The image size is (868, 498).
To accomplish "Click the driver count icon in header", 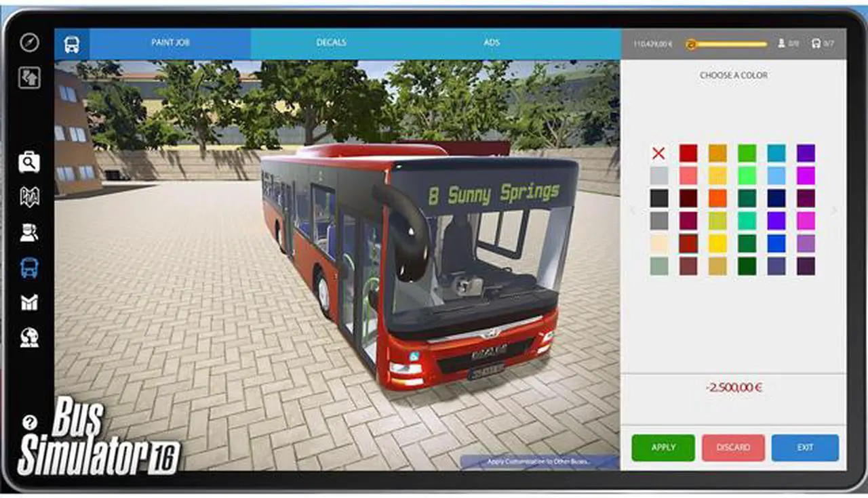I will coord(781,43).
